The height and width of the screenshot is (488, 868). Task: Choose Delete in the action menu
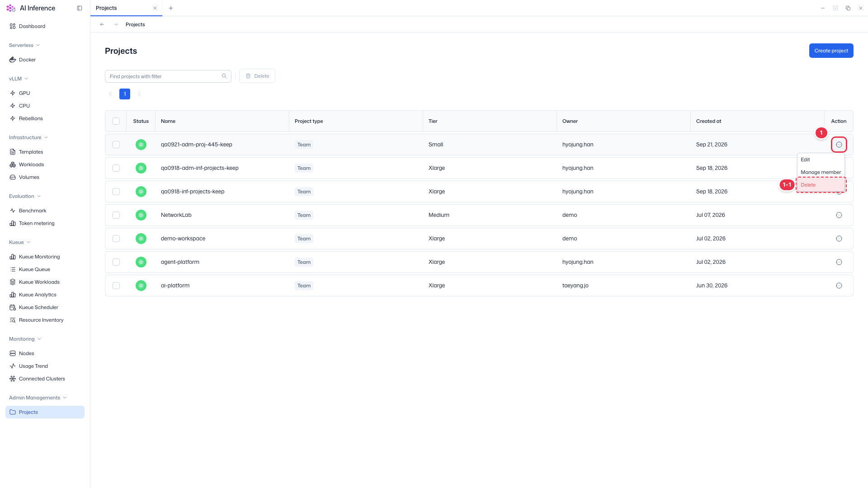pyautogui.click(x=821, y=185)
